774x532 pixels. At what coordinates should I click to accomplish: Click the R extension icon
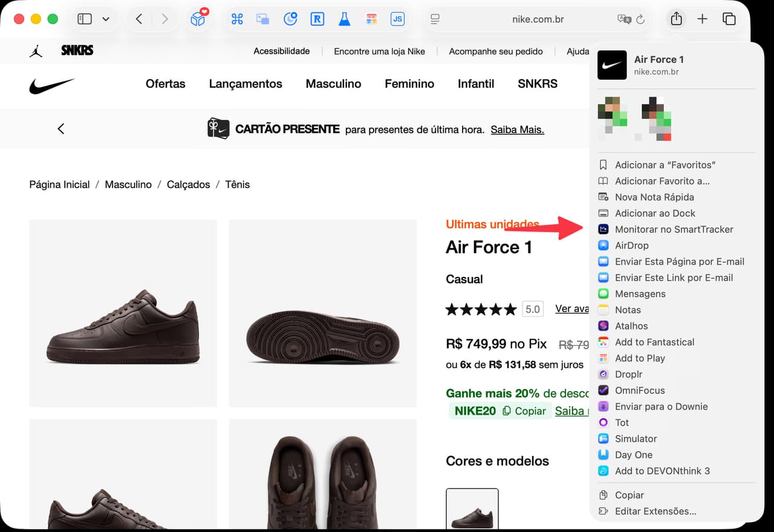click(x=317, y=19)
